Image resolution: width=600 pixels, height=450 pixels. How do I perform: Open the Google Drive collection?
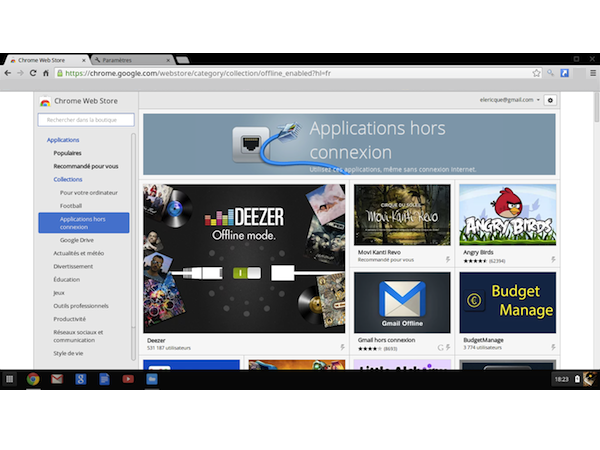(x=77, y=240)
